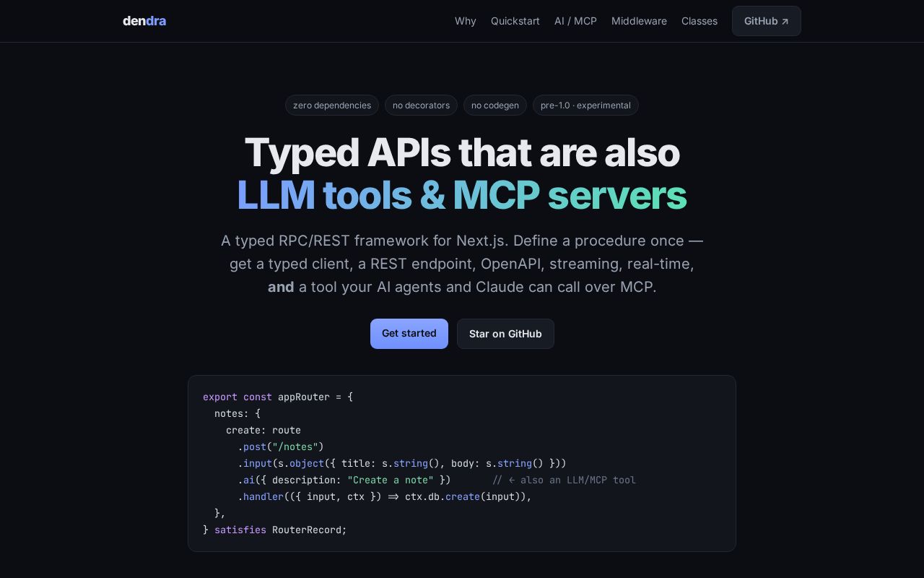Click the 'zero dependencies' badge
Screen dimensions: 924x578
[332, 105]
